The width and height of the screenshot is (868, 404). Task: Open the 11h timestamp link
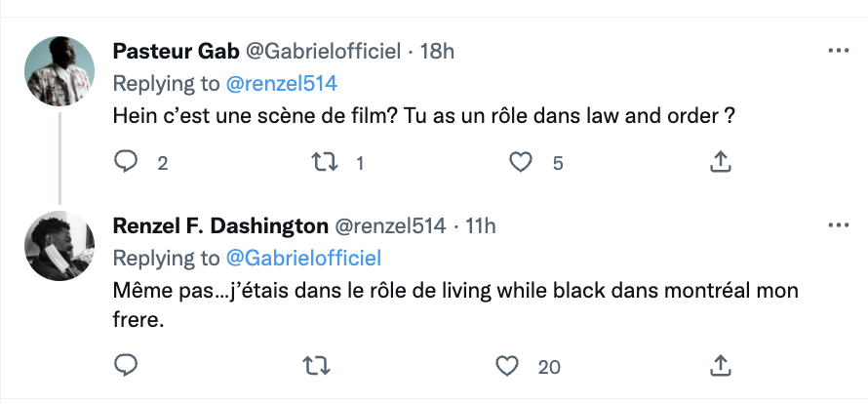(x=481, y=226)
